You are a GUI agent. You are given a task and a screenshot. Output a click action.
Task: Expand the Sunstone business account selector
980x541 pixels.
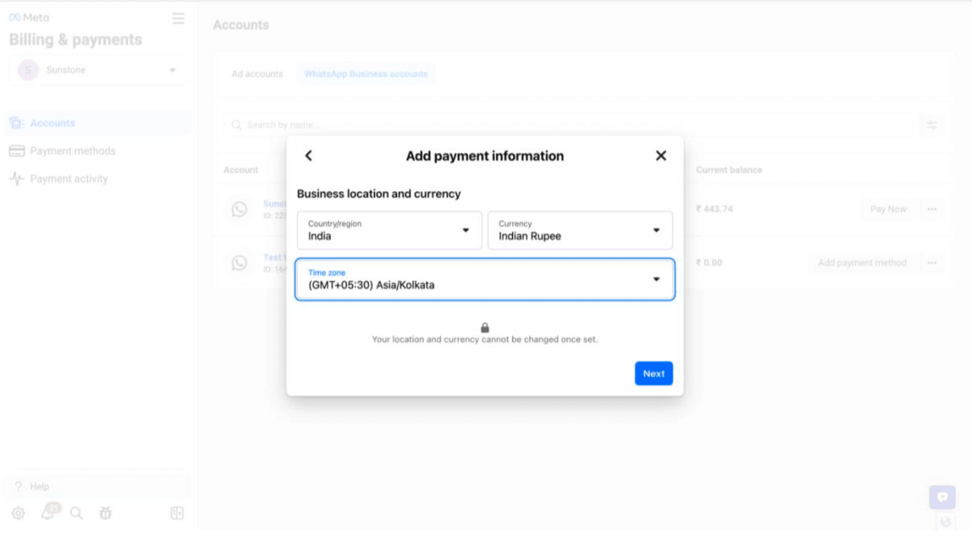[97, 70]
